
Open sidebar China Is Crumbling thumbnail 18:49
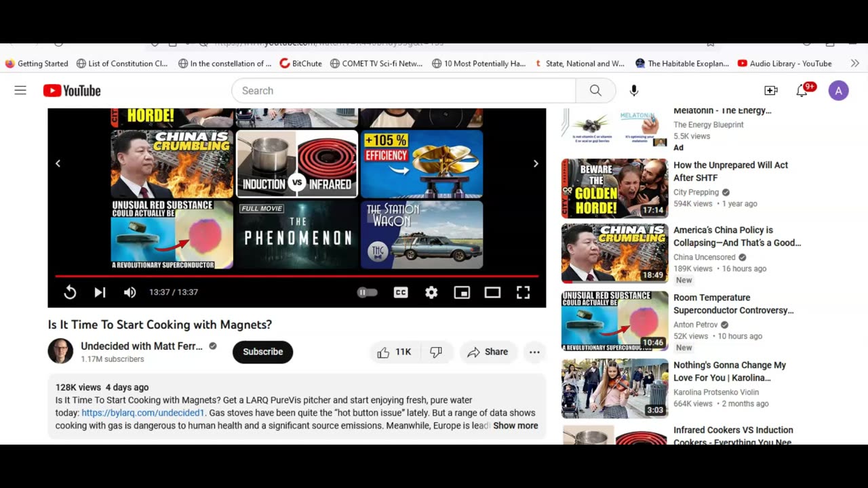pyautogui.click(x=614, y=253)
